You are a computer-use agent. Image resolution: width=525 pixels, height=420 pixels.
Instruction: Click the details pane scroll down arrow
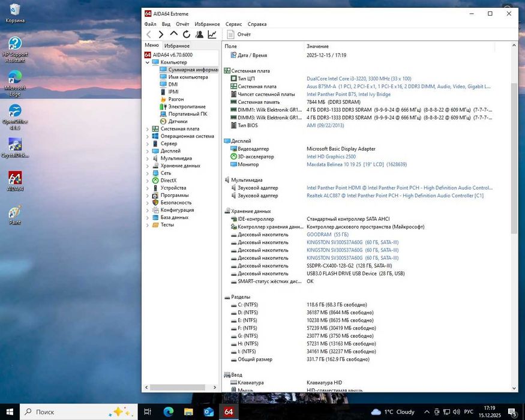pos(514,388)
